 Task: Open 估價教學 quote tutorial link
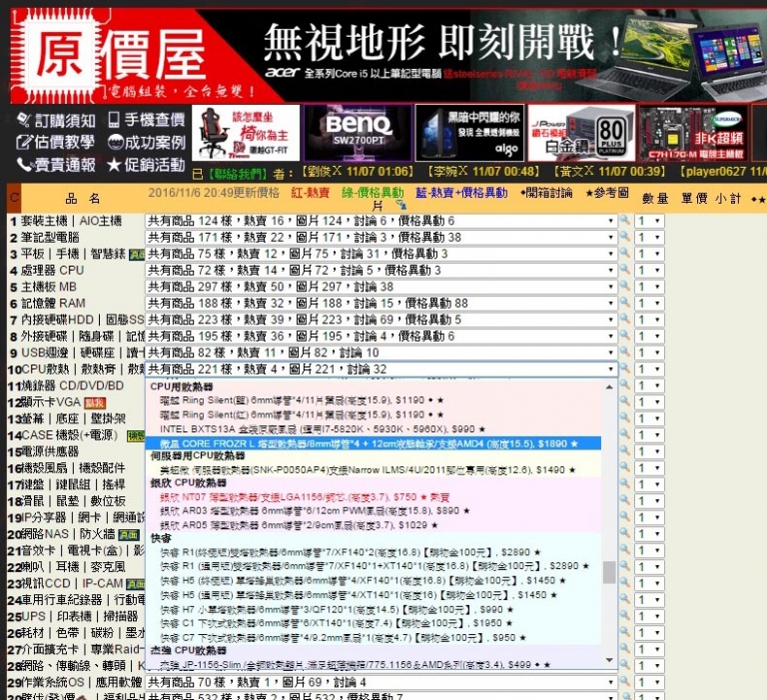pos(55,143)
